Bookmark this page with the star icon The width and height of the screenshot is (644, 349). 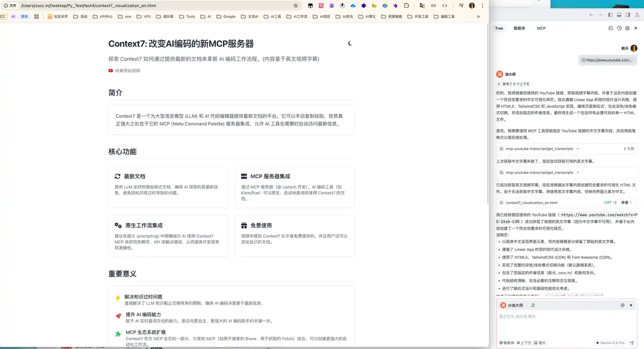[x=296, y=6]
